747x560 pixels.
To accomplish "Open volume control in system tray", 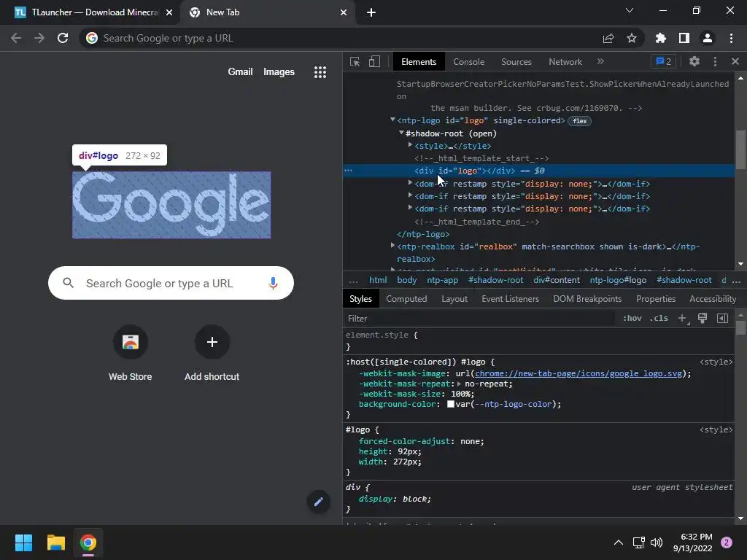I will [x=657, y=542].
